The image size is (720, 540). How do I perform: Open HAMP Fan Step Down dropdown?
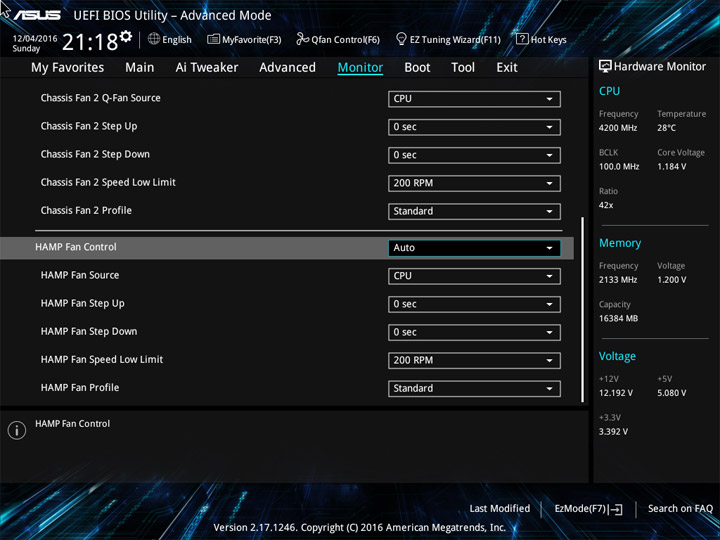click(x=474, y=332)
